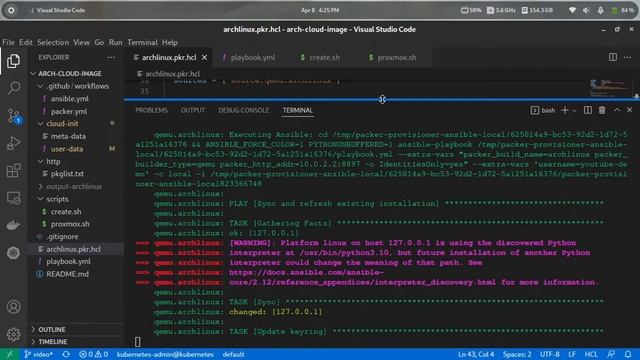
Task: Open the File menu
Action: 8,42
